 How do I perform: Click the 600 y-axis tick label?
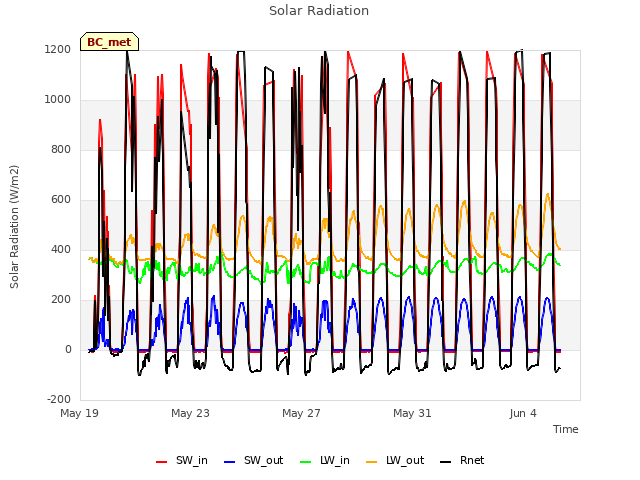[x=61, y=200]
